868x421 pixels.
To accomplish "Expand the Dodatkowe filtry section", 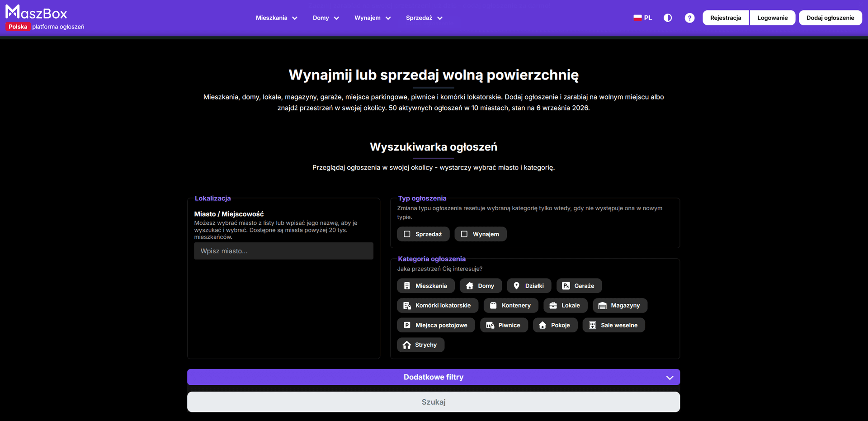I will tap(434, 377).
